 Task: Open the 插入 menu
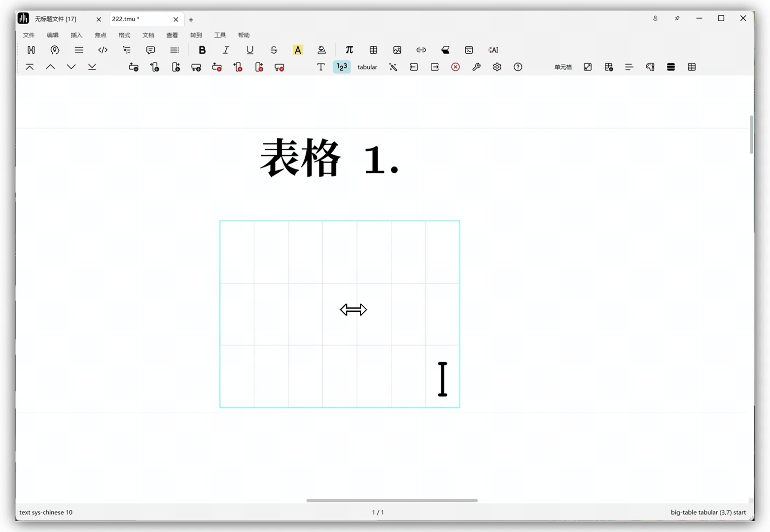click(76, 35)
